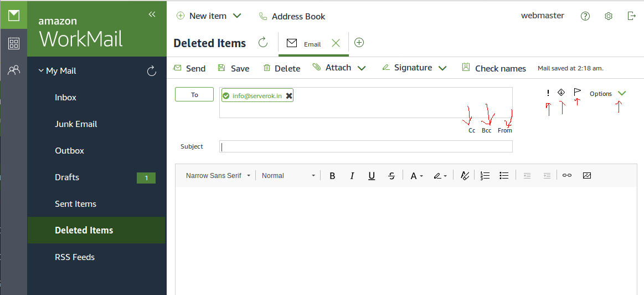This screenshot has width=644, height=295.
Task: Close the Email tab
Action: [x=336, y=43]
